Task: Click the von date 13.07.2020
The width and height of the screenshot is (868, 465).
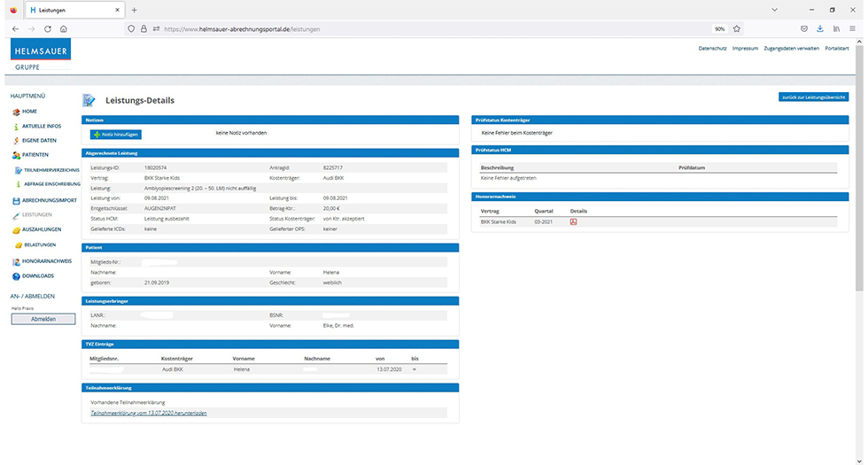Action: tap(388, 369)
